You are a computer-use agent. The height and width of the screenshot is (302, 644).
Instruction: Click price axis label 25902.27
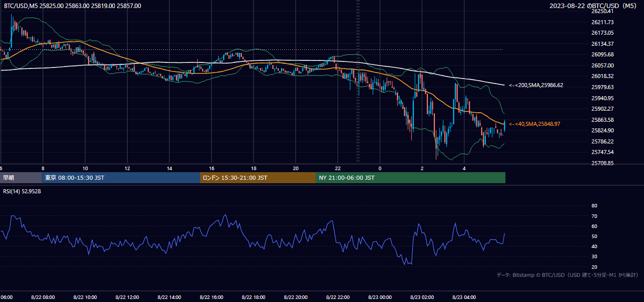602,109
